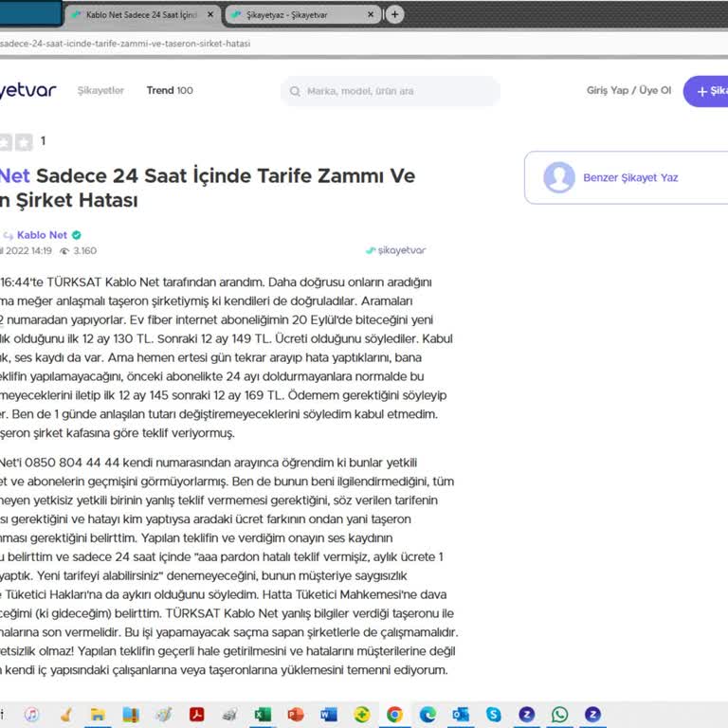Viewport: 728px width, 728px height.
Task: Open Skype from the taskbar
Action: [x=494, y=714]
